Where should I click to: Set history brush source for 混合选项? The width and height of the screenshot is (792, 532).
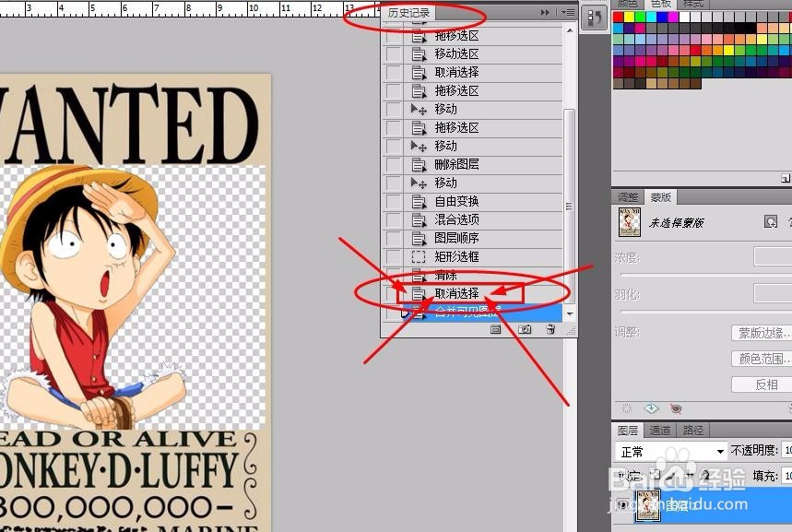pyautogui.click(x=394, y=219)
